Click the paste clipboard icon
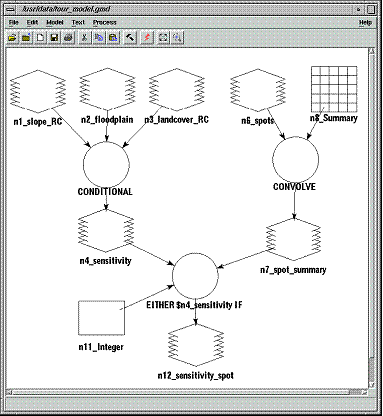This screenshot has height=416, width=383. pos(113,37)
